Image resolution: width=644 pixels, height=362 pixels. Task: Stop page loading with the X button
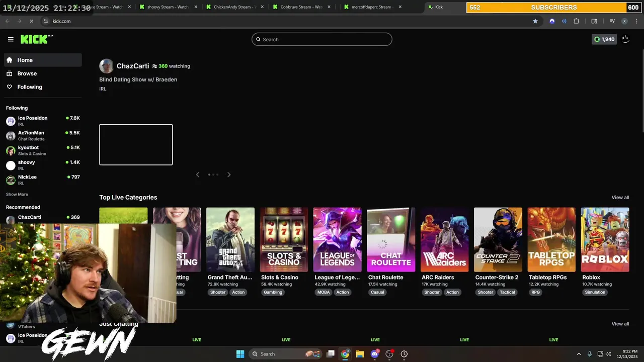[31, 21]
